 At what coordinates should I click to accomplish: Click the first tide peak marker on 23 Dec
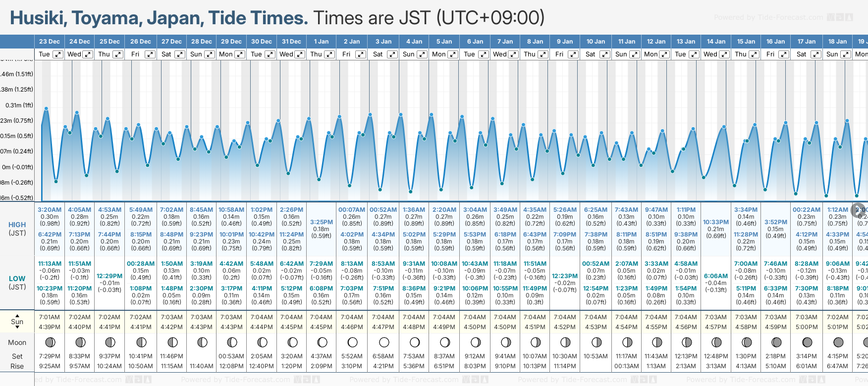tap(46, 108)
